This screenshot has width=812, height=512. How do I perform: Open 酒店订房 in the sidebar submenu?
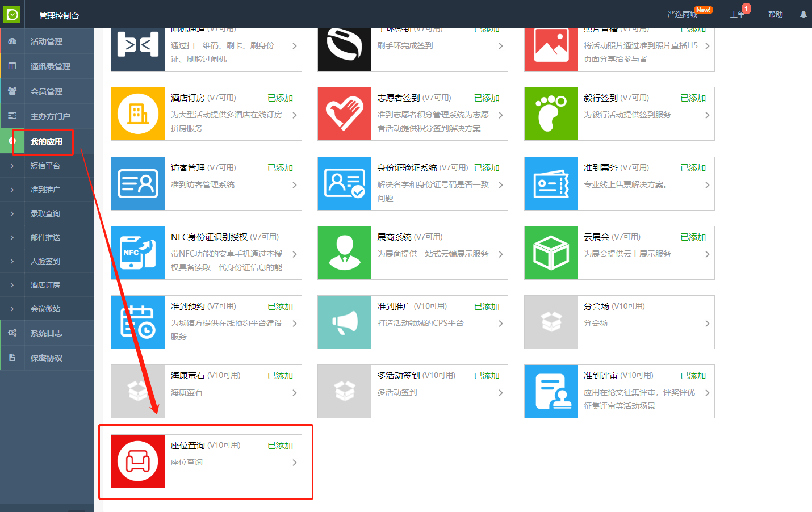pyautogui.click(x=47, y=285)
